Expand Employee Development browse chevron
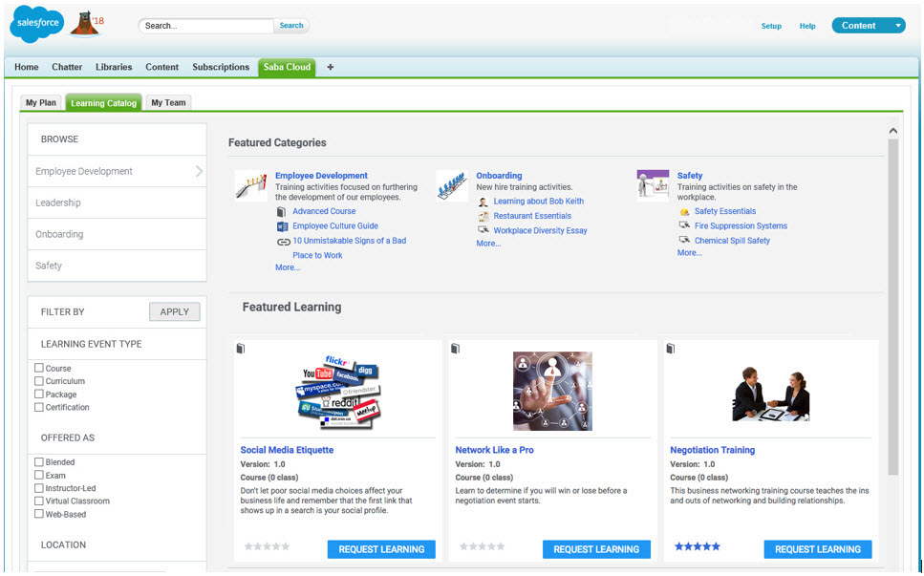Screen dimensions: 924x576 (x=199, y=171)
